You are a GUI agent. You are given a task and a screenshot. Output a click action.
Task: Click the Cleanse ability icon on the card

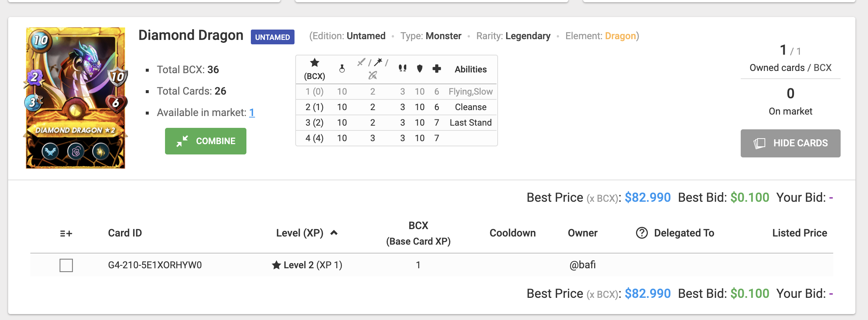tap(101, 151)
